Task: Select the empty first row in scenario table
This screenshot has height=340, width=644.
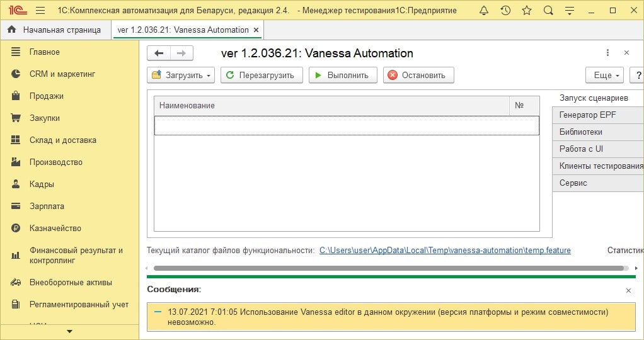Action: (x=347, y=126)
